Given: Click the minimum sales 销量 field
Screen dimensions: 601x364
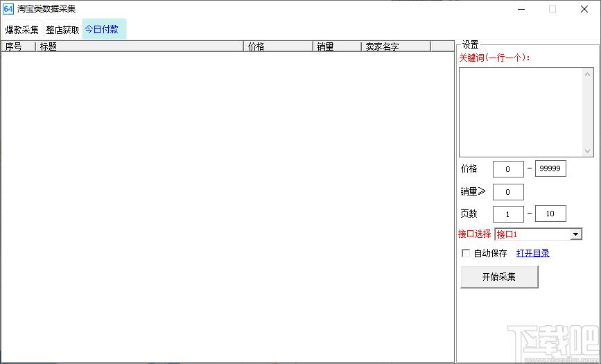Looking at the screenshot, I should pos(508,192).
